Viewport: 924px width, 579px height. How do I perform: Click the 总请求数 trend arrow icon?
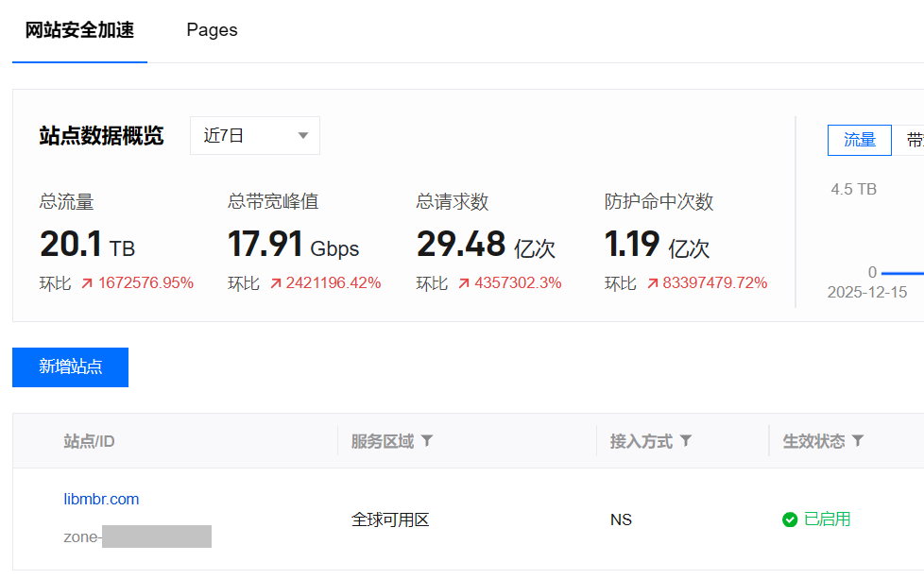point(464,283)
